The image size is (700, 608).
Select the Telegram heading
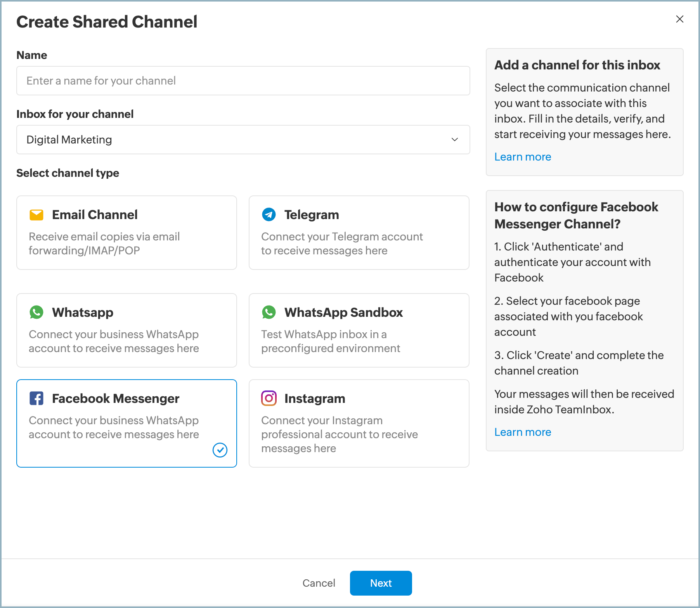(312, 215)
